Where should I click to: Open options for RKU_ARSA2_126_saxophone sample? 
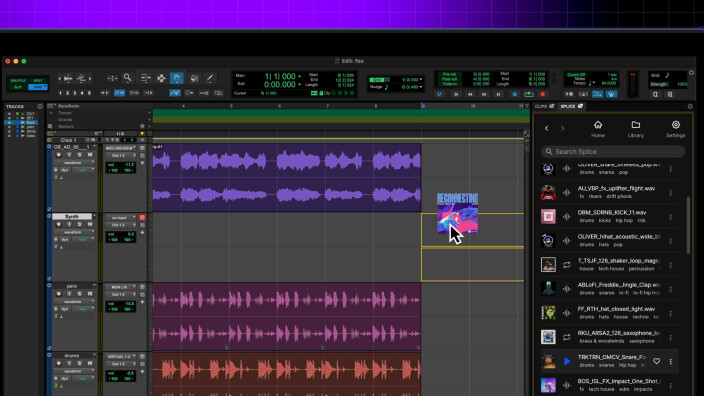(x=671, y=337)
